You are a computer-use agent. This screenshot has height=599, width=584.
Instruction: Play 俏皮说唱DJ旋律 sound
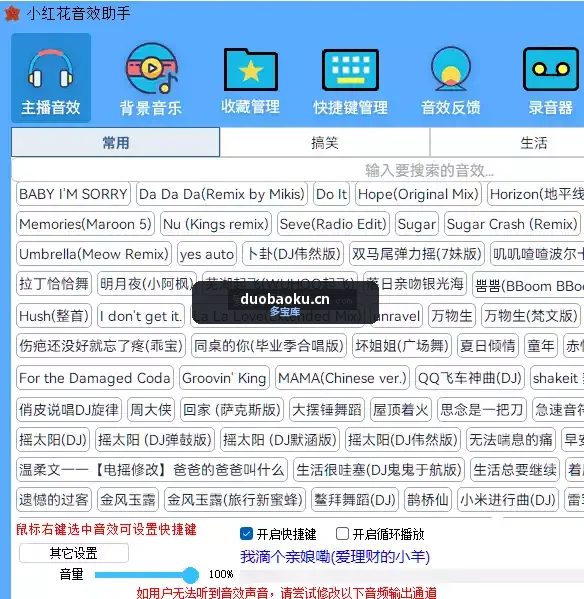(69, 410)
